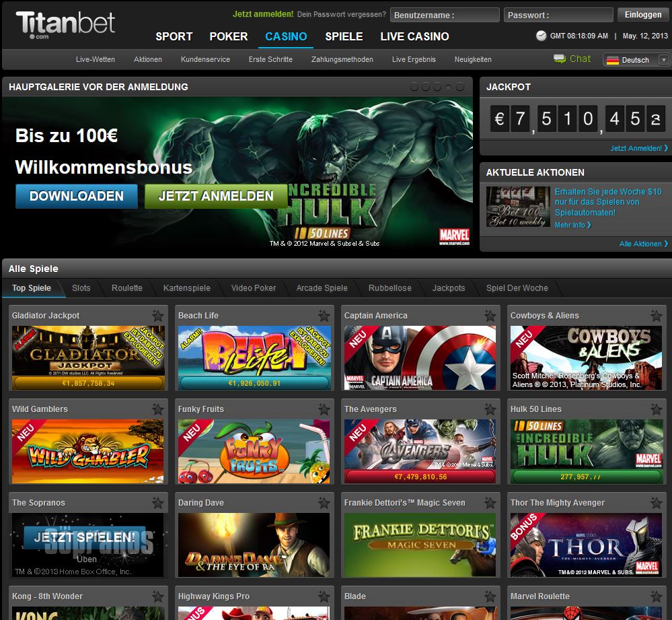The width and height of the screenshot is (672, 620).
Task: Open the Captain America game thumbnail
Action: [420, 358]
